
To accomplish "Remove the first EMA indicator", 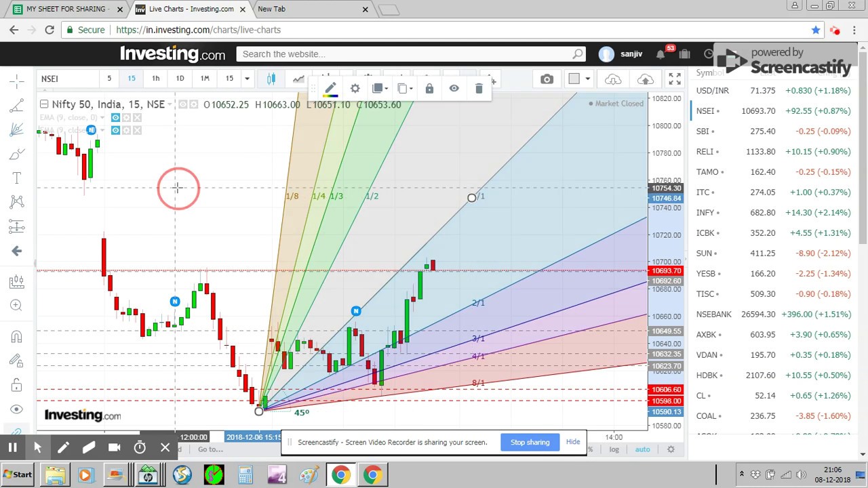I will (137, 118).
